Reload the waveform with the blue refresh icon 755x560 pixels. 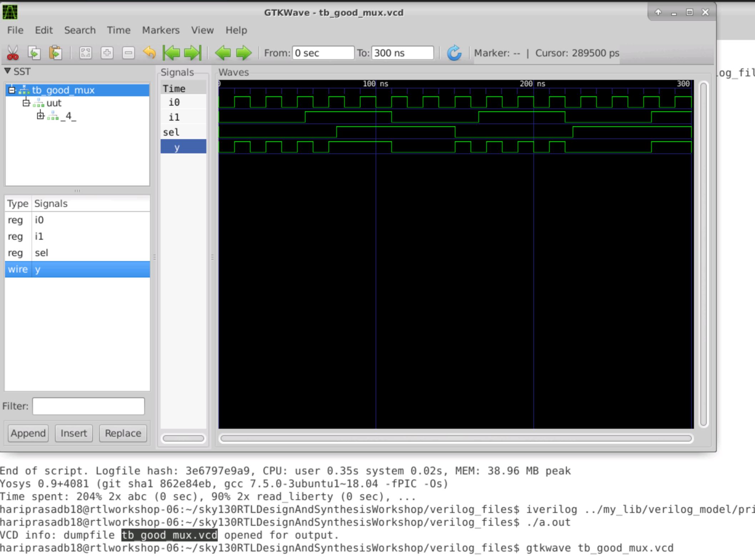(454, 53)
